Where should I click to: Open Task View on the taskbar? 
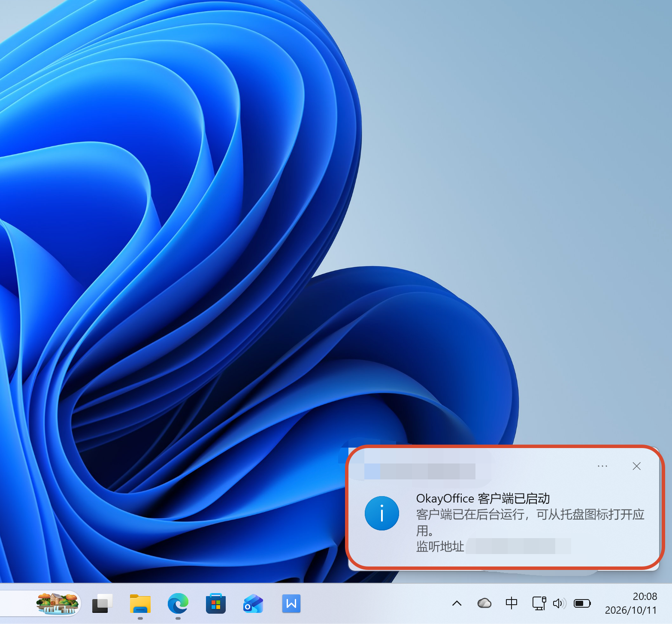click(103, 603)
